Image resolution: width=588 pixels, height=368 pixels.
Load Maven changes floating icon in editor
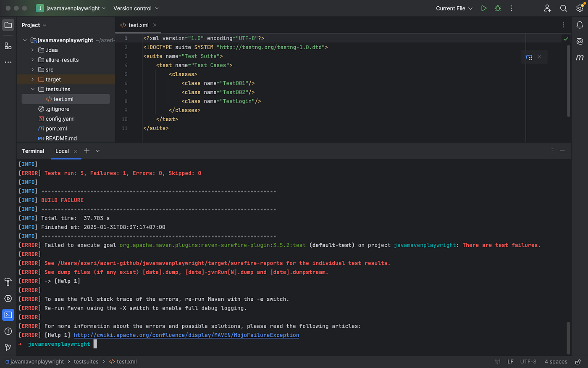[x=529, y=57]
